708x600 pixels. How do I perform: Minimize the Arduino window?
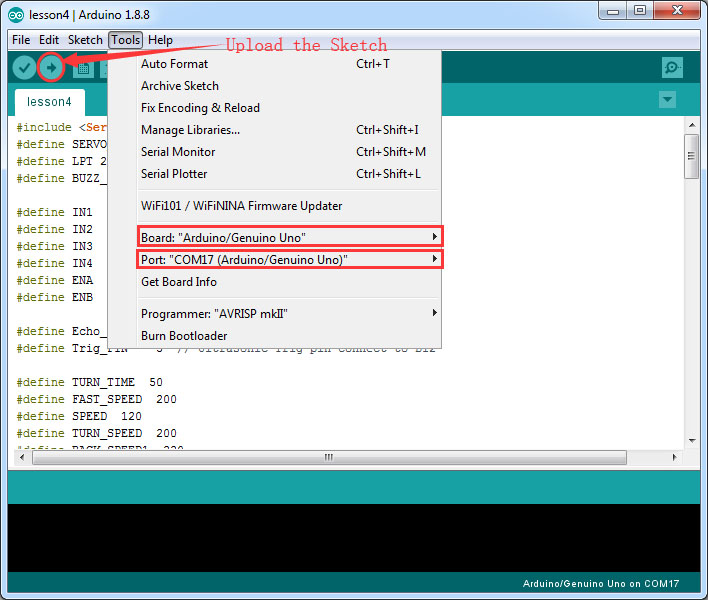coord(613,11)
